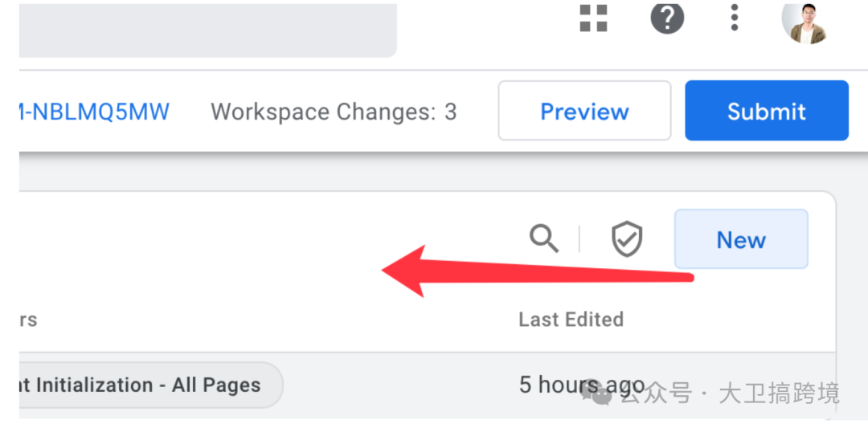Select the row edited 5 hours ago
This screenshot has width=868, height=428.
click(427, 385)
